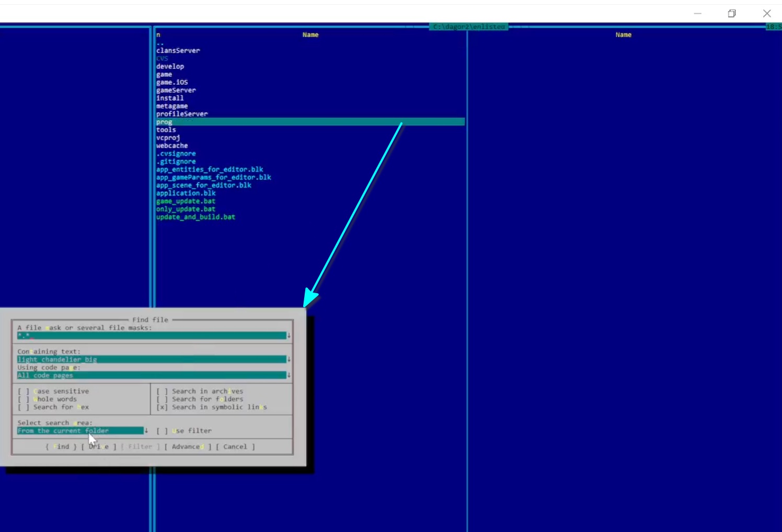Viewport: 782px width, 532px height.
Task: Click the Name column header in right panel
Action: point(623,35)
